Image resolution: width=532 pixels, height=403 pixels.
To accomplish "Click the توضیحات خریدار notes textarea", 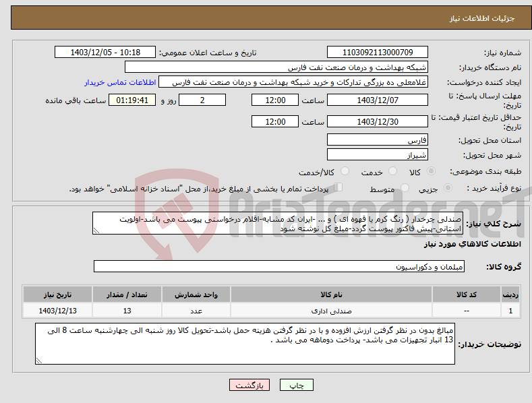I will pyautogui.click(x=245, y=344).
